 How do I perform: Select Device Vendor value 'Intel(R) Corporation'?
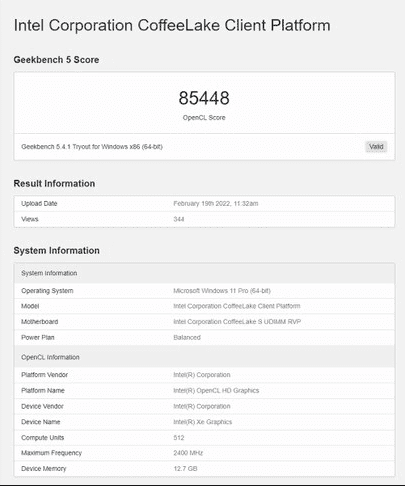(202, 406)
